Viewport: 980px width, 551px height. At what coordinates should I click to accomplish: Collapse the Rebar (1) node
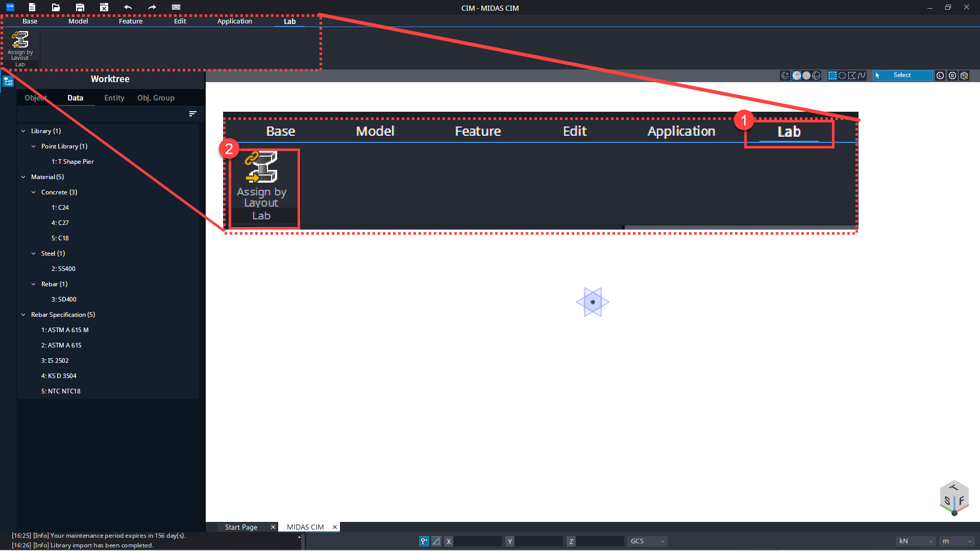click(34, 284)
